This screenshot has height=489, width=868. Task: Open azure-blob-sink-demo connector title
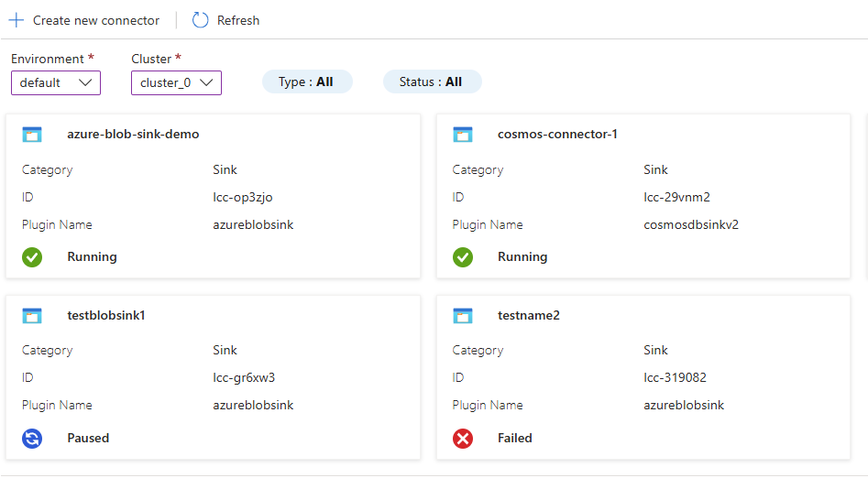133,135
